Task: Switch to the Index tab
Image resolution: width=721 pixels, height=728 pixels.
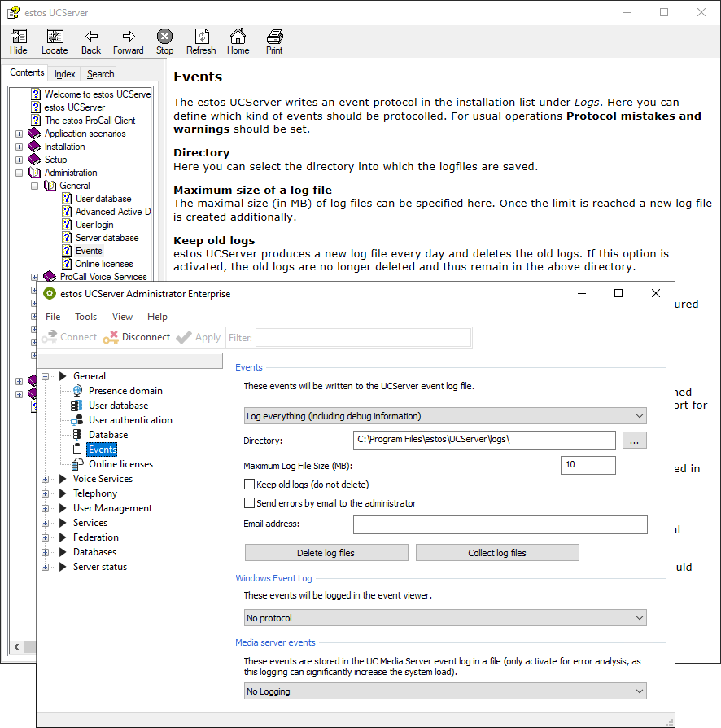Action: [65, 74]
